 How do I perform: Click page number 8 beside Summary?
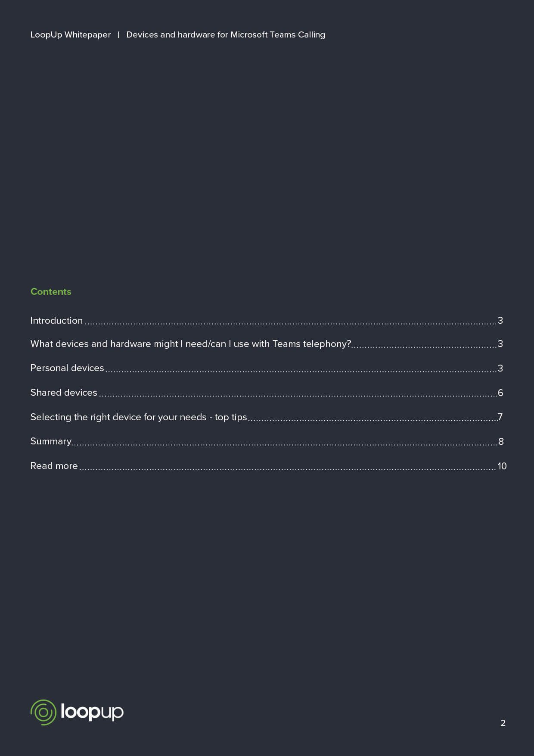[x=501, y=441]
